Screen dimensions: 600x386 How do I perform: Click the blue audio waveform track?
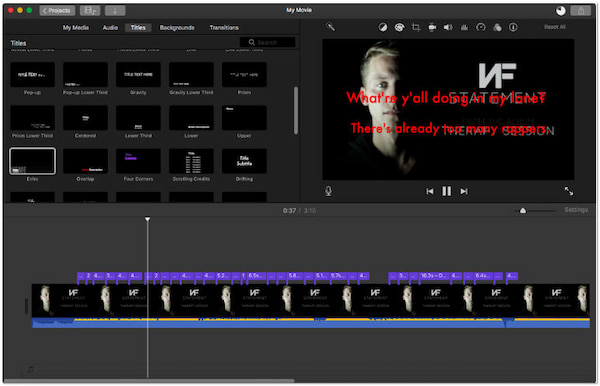point(310,323)
